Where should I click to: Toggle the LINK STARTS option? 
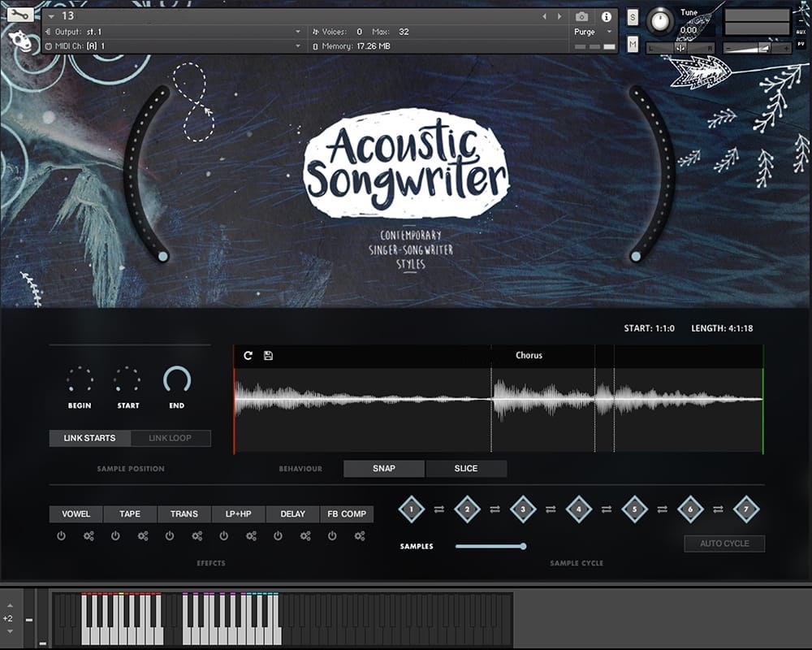89,438
